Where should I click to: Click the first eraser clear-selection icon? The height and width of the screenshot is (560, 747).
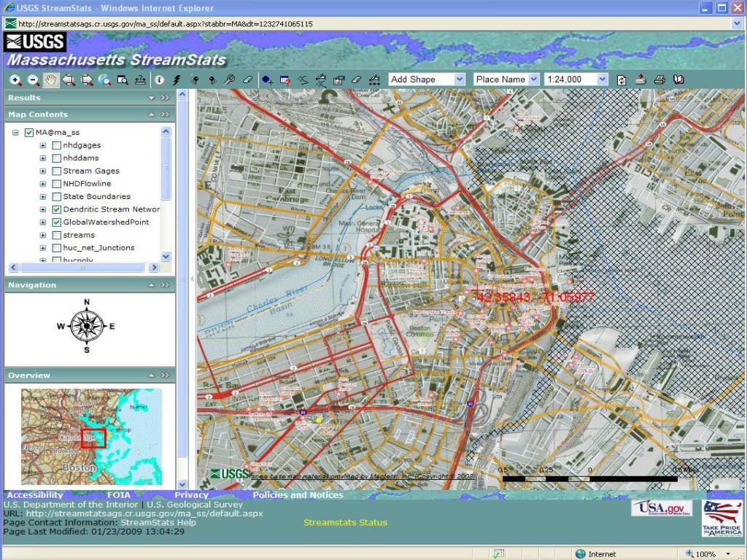[247, 80]
